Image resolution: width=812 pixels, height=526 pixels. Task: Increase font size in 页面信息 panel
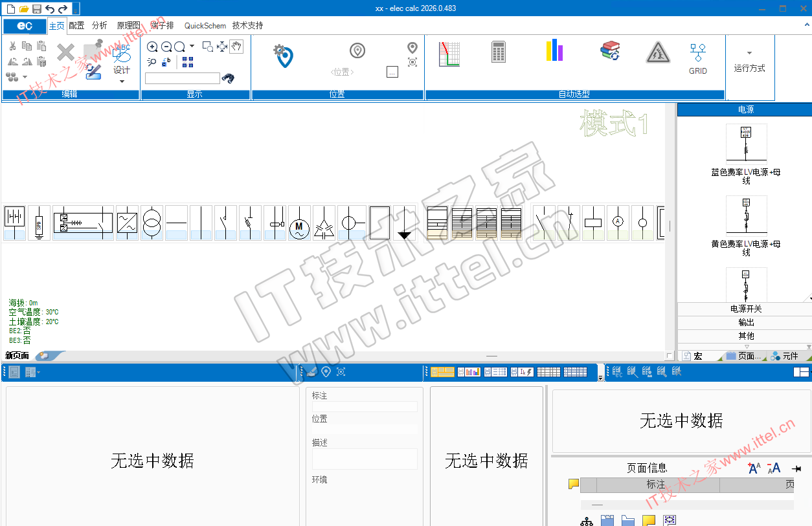tap(754, 468)
